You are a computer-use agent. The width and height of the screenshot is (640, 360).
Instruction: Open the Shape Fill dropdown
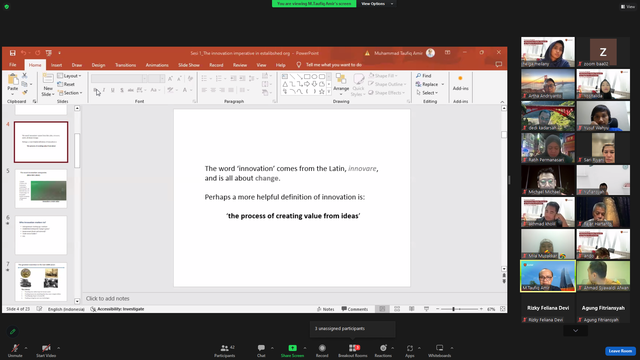(x=383, y=76)
